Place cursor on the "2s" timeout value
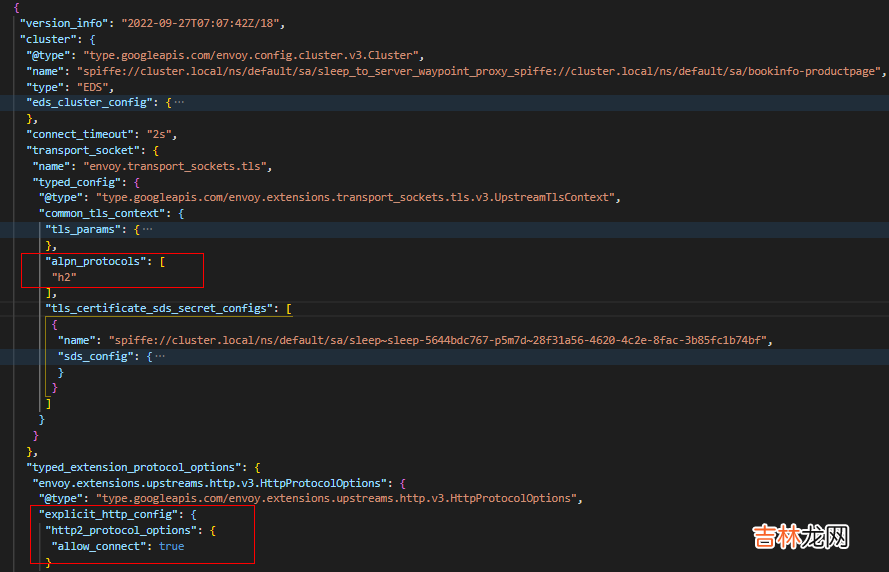This screenshot has width=889, height=572. coord(158,134)
